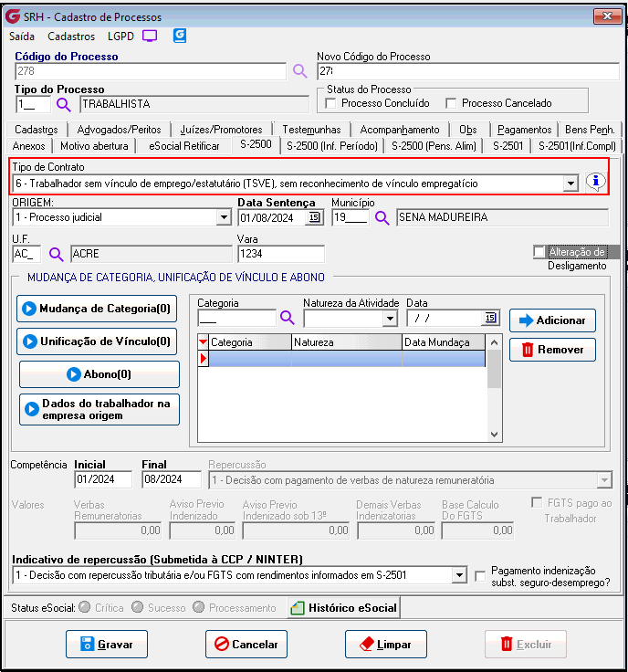Viewport: 628px width, 672px height.
Task: Open the LGPD menu
Action: 120,37
